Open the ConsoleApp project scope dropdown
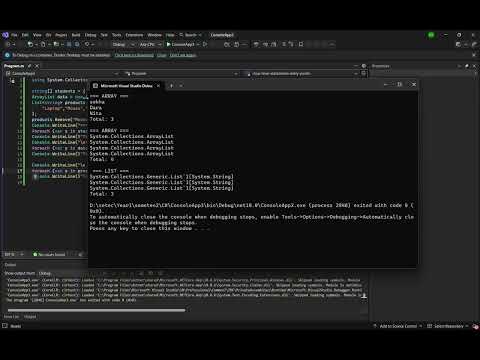This screenshot has height=360, width=480. 63,73
